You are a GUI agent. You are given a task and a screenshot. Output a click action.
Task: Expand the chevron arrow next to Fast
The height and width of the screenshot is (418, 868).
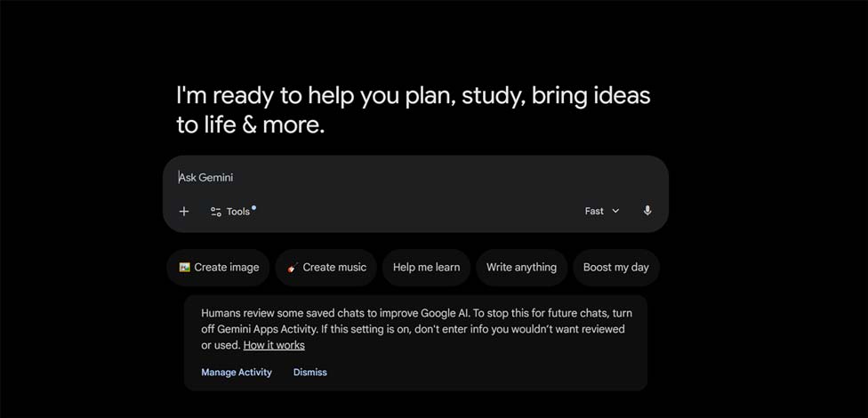point(615,211)
